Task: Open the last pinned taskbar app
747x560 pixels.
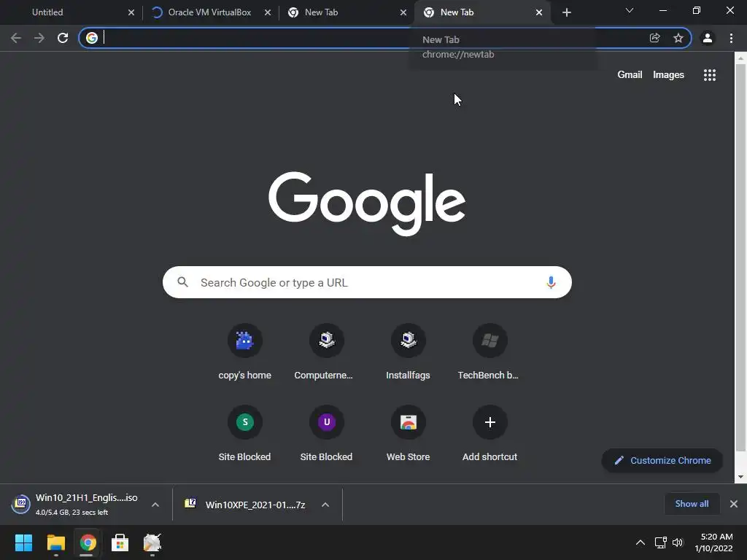Action: click(x=152, y=542)
